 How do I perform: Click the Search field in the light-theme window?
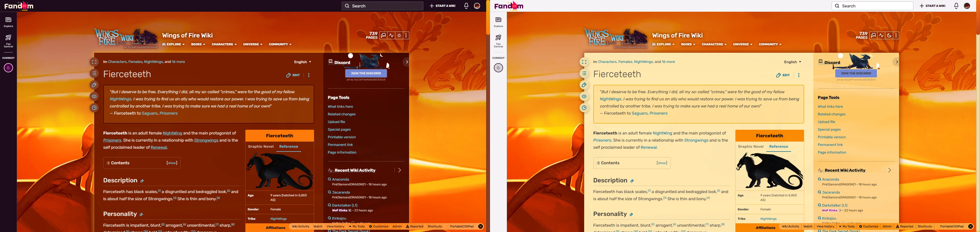click(x=872, y=6)
